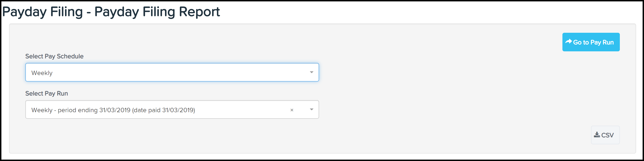The width and height of the screenshot is (644, 161).
Task: Click the 'period ending 31/03/2019' pay run text
Action: [x=94, y=110]
